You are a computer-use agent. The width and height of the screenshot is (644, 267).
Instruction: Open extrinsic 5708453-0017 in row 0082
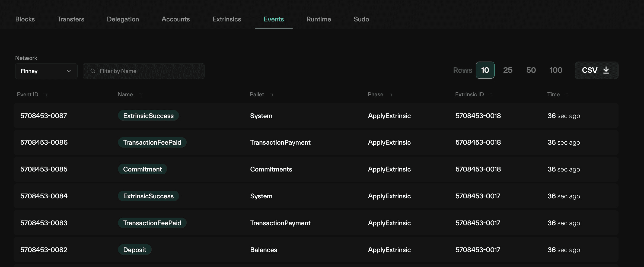[x=478, y=250]
